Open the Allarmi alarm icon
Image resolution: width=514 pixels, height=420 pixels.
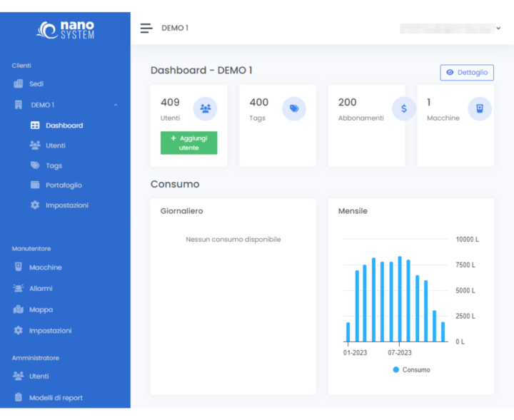[x=19, y=289]
